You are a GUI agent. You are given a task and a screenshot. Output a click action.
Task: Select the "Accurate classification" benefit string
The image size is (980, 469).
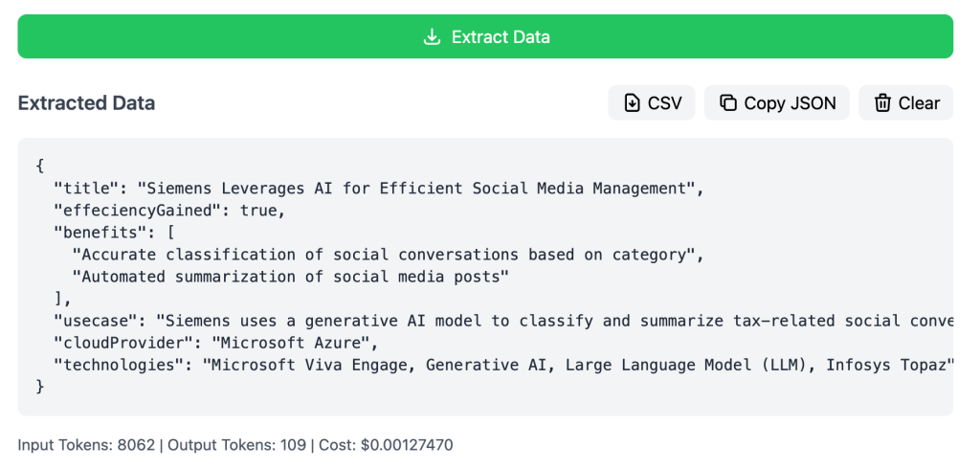coord(388,255)
